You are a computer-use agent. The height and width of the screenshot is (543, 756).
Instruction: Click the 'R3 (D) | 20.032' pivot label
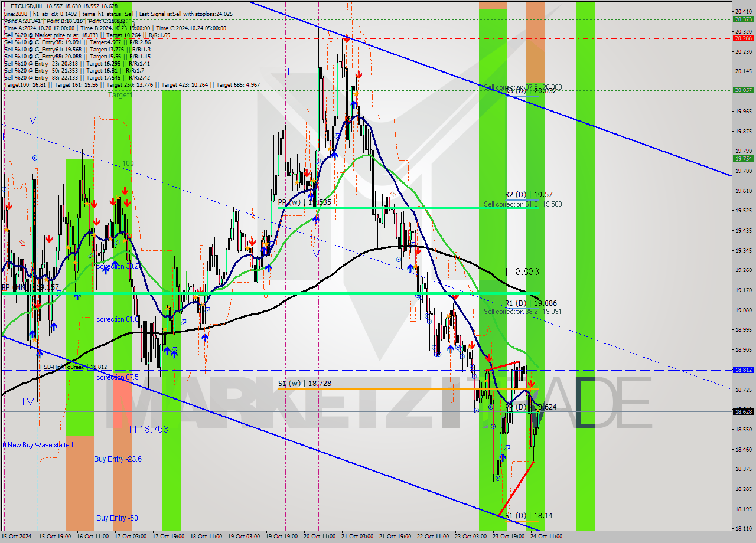point(530,91)
